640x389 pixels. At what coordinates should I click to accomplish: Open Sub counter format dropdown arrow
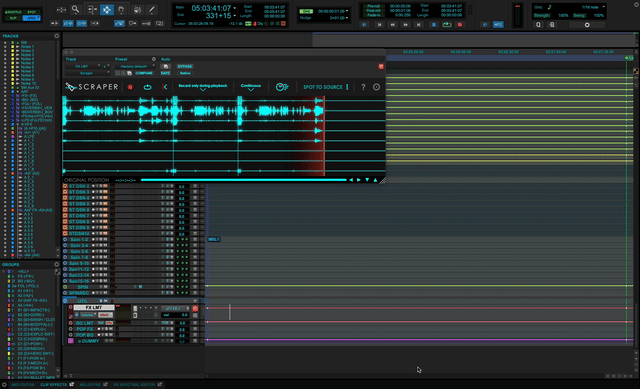(235, 16)
